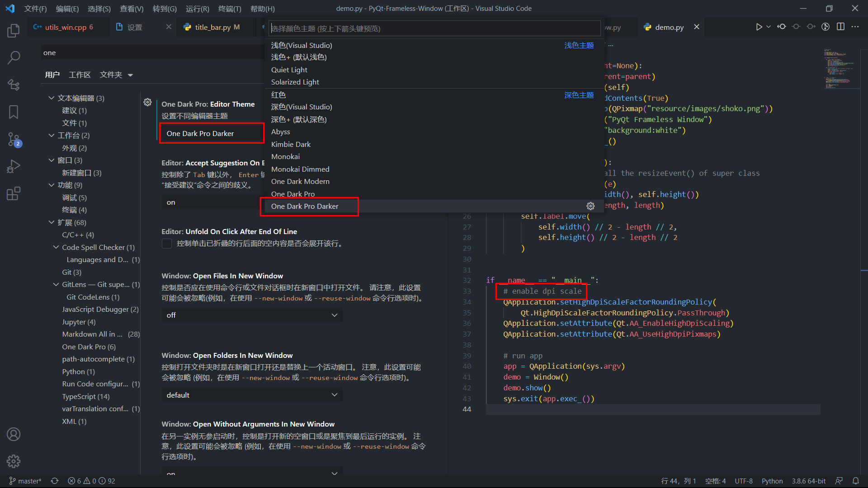The width and height of the screenshot is (868, 488).
Task: Open Accept Suggestion On Enter dropdown
Action: [x=212, y=202]
